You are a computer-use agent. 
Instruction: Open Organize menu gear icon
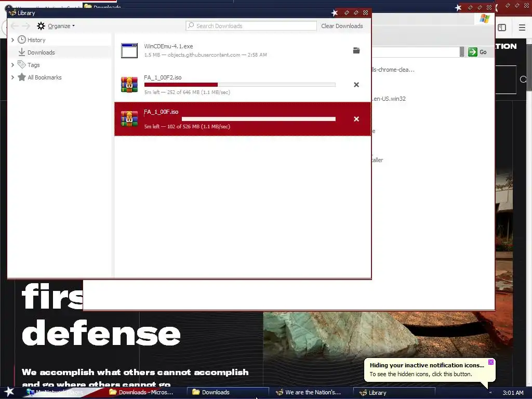[x=41, y=26]
